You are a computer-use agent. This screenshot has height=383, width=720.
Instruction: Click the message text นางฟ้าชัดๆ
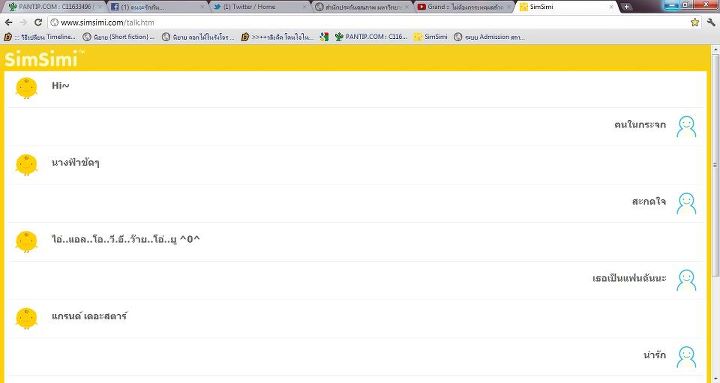tap(75, 163)
